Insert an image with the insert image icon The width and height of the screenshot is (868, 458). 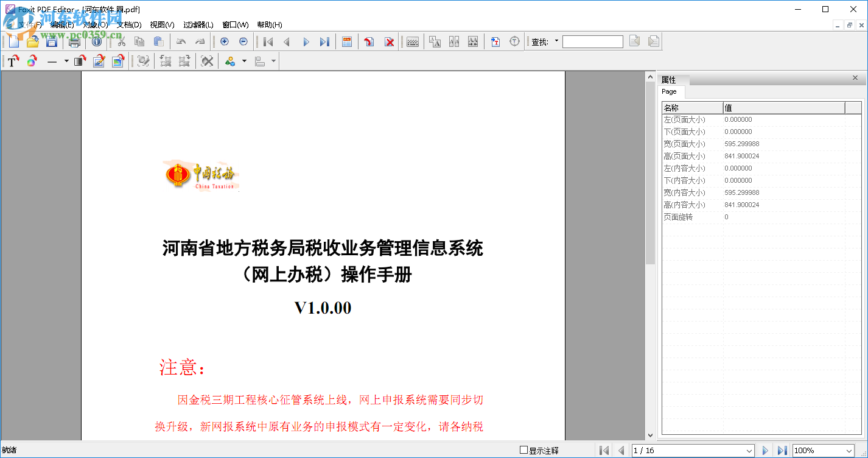tap(118, 61)
